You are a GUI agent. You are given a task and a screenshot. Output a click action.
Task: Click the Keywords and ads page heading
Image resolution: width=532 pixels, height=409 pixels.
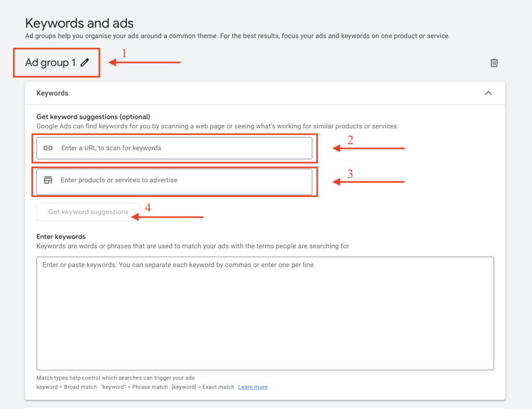(79, 23)
